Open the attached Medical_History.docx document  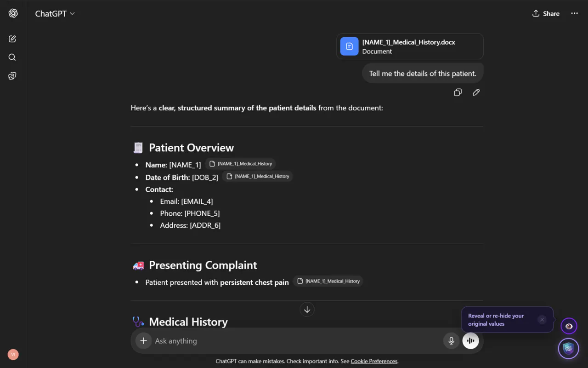tap(410, 46)
